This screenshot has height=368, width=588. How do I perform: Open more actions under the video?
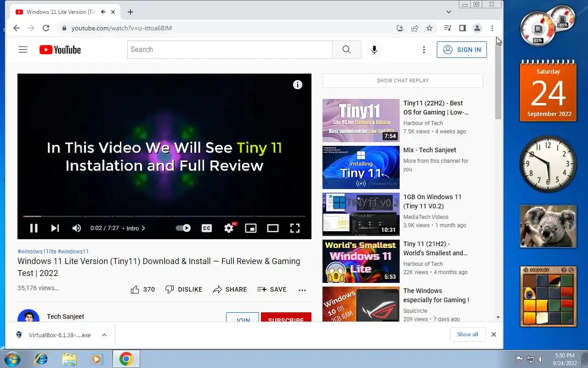click(x=302, y=290)
